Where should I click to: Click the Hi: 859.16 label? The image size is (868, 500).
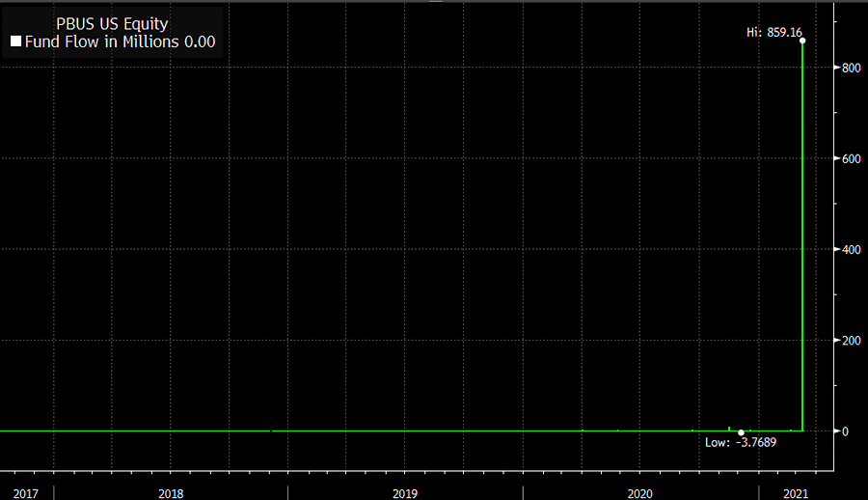click(773, 32)
